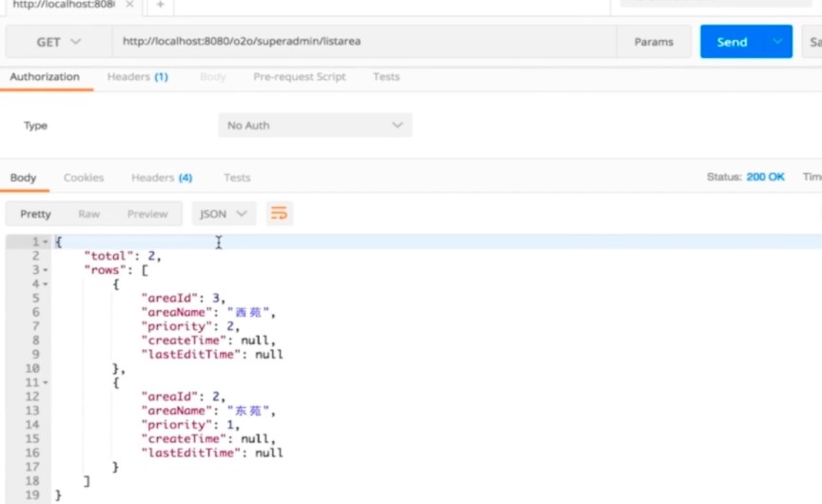Collapse the first area object at line 4

[x=46, y=284]
